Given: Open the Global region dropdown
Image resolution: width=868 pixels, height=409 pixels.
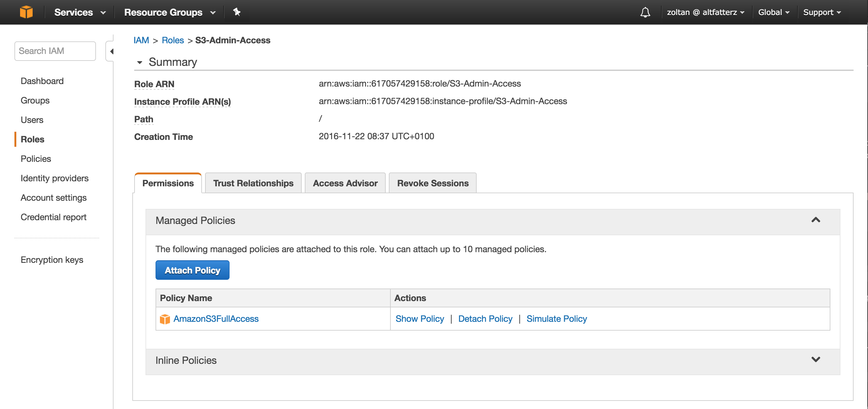Looking at the screenshot, I should click(772, 12).
